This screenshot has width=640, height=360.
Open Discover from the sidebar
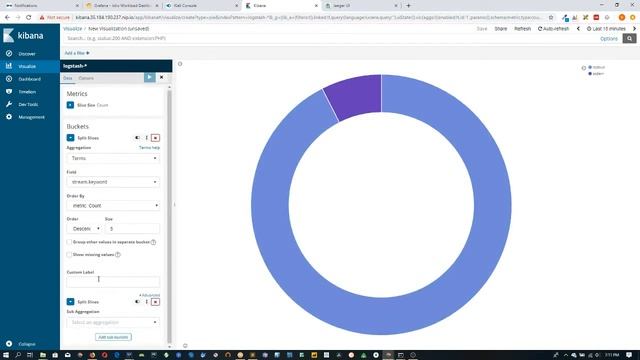tap(27, 54)
